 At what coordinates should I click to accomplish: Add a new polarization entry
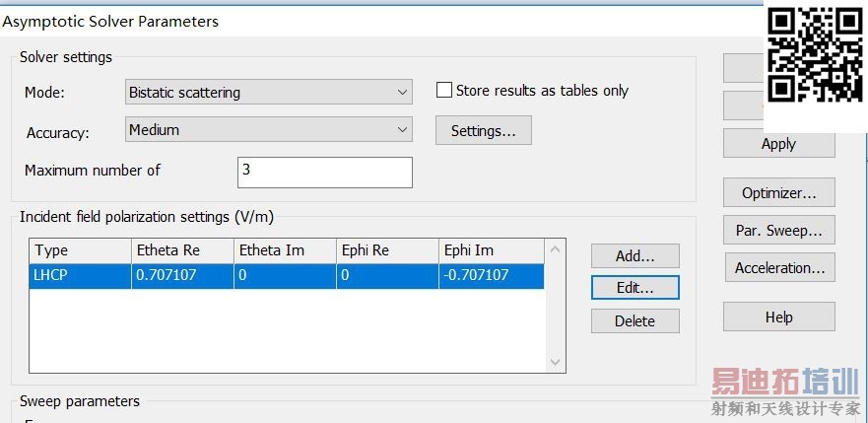[x=634, y=256]
